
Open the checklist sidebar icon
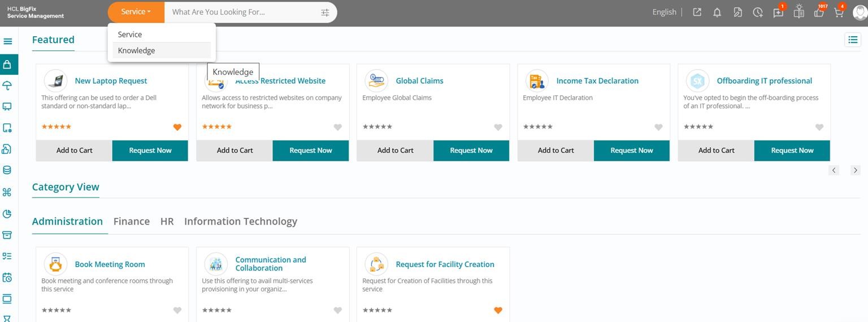(7, 256)
